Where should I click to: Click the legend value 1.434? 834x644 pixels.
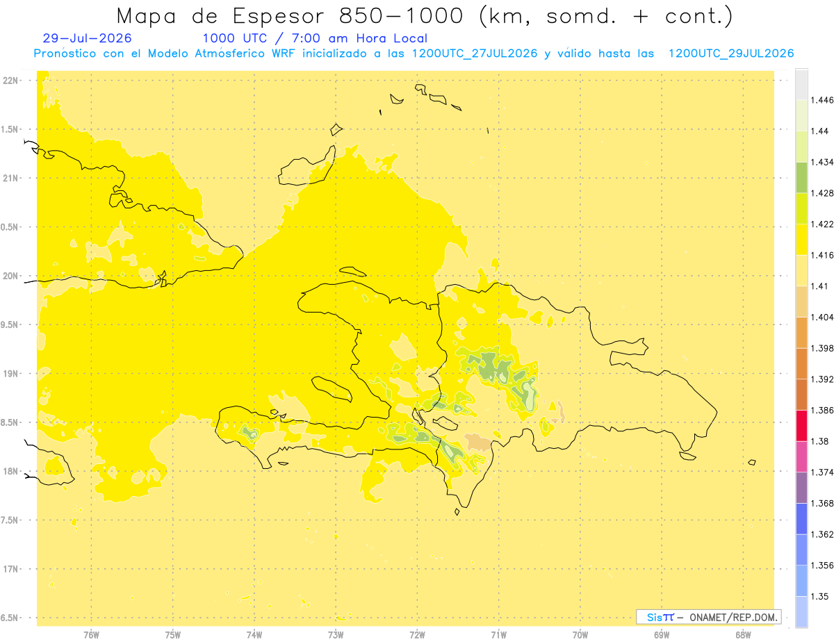[823, 162]
